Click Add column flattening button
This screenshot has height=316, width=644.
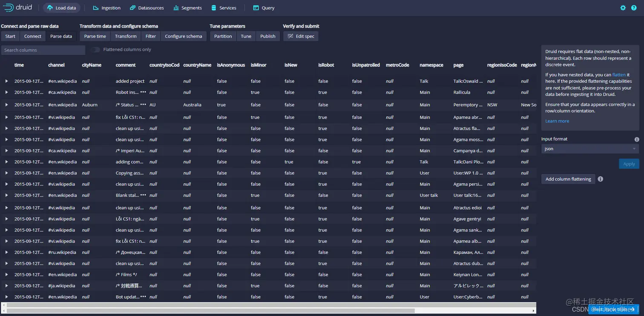[x=568, y=179]
